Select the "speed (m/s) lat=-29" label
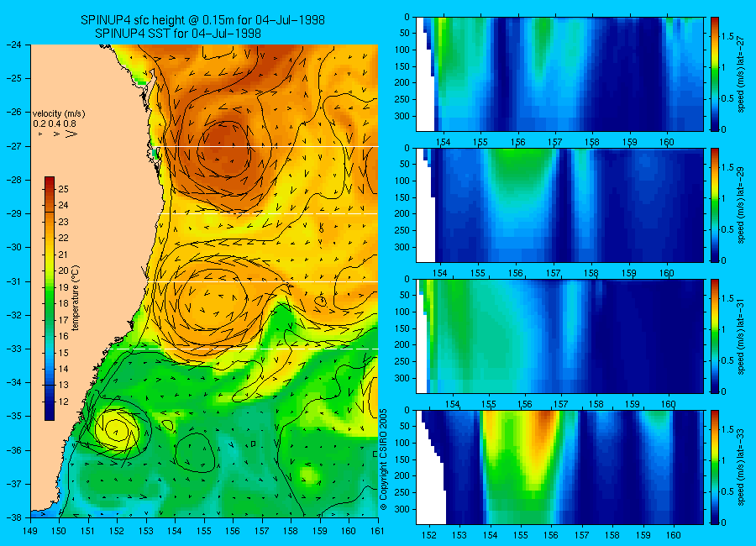Image resolution: width=756 pixels, height=546 pixels. (x=741, y=206)
